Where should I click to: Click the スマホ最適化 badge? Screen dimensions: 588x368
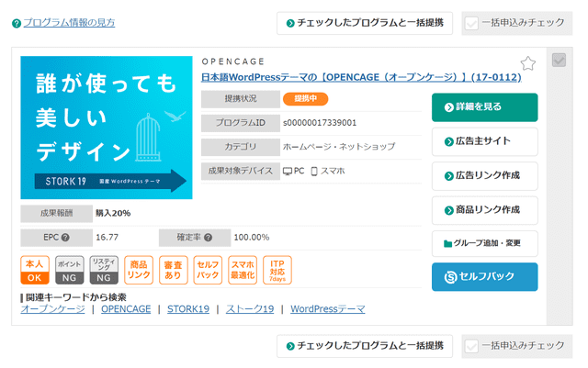pyautogui.click(x=243, y=270)
